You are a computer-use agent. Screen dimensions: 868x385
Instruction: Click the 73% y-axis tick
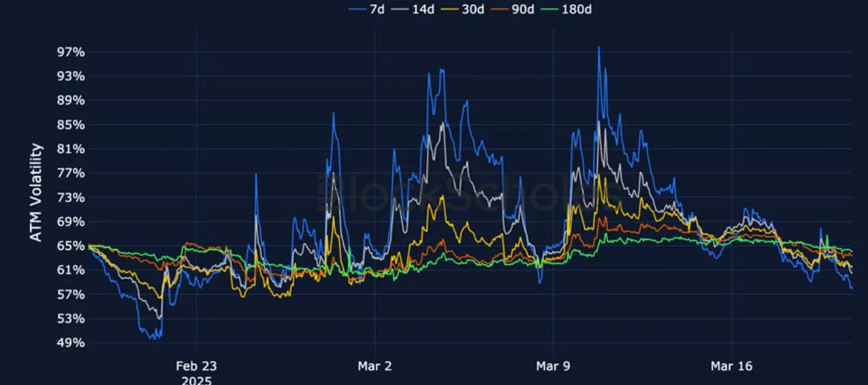(x=71, y=197)
